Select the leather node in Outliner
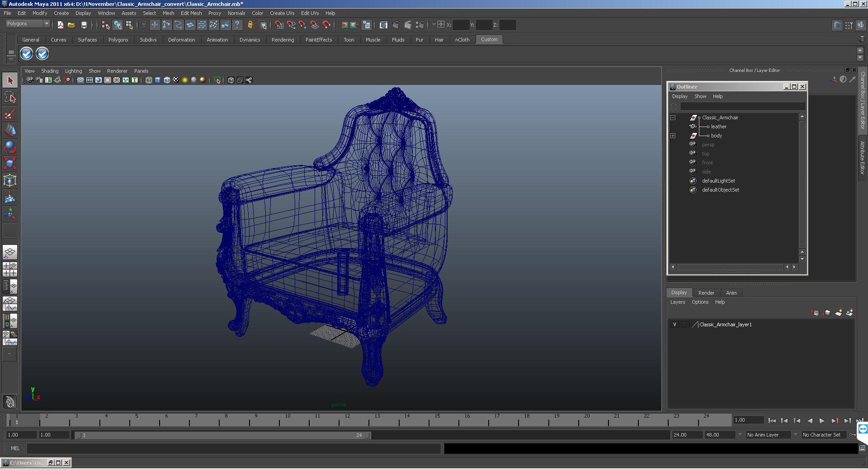The height and width of the screenshot is (470, 868). tap(718, 127)
